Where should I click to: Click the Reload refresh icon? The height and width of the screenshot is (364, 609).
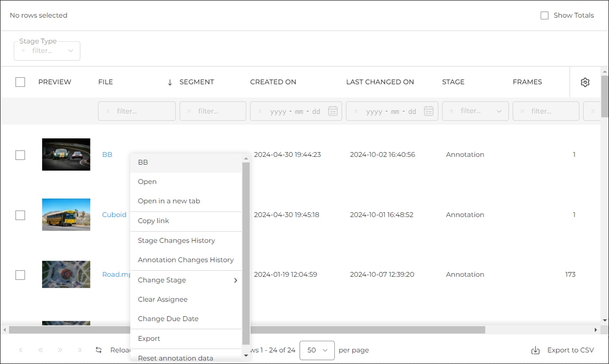click(x=99, y=350)
